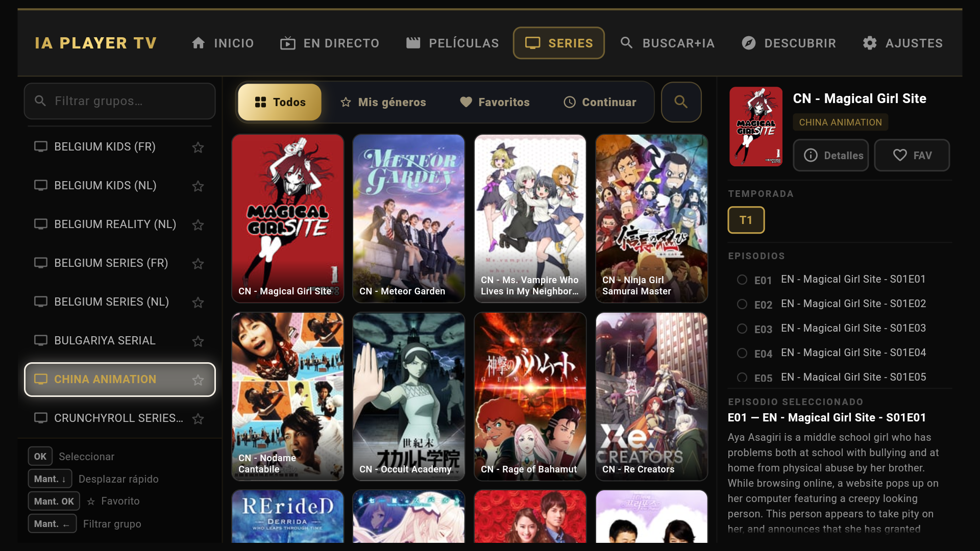
Task: Toggle star for BELGIUM REALITY (NL)
Action: 198,224
